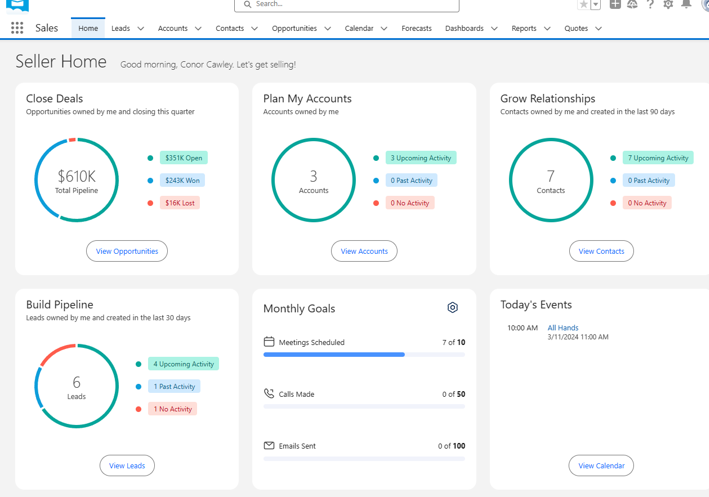The image size is (709, 497).
Task: Click the Salesforce cloud logo
Action: (x=17, y=5)
